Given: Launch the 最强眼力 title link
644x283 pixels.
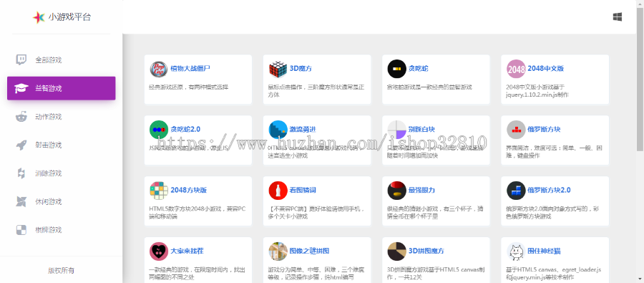Looking at the screenshot, I should [421, 190].
